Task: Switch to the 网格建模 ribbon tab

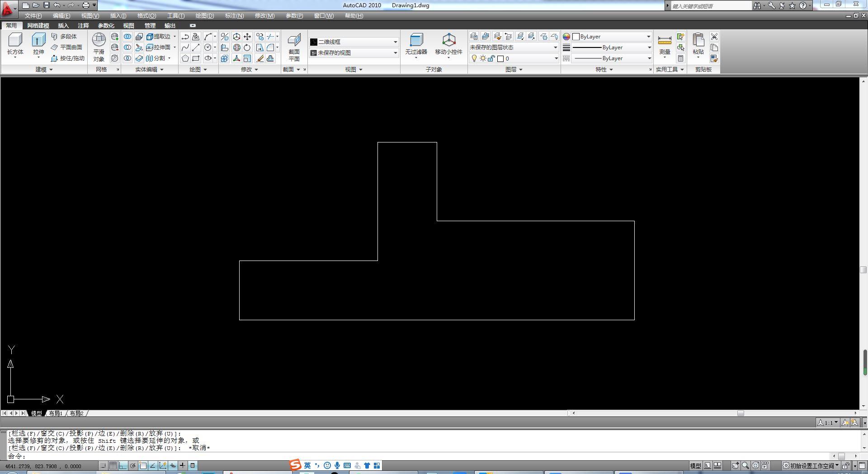Action: [x=38, y=25]
